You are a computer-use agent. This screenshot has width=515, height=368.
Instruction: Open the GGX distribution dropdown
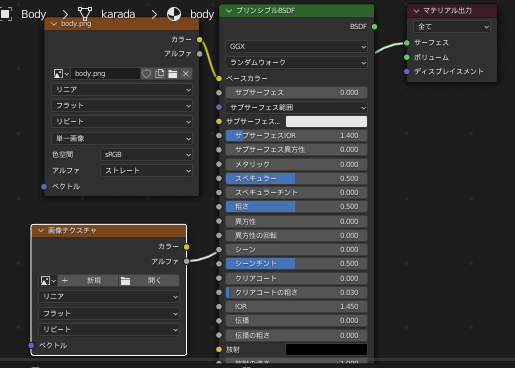296,47
